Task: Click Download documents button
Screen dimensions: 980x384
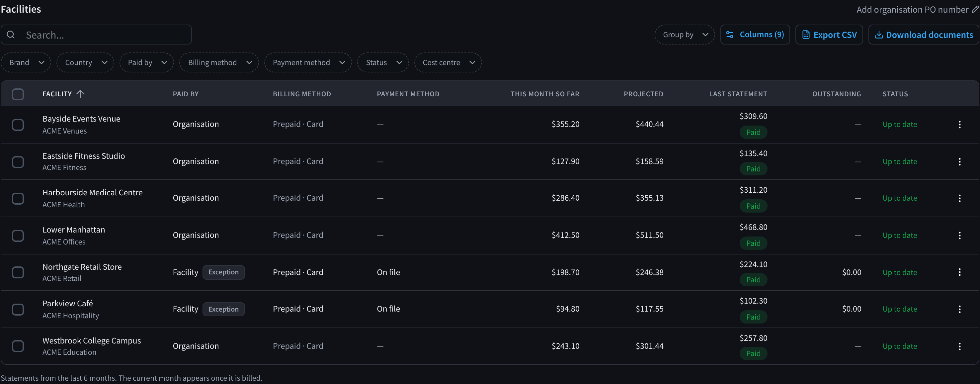Action: click(924, 35)
